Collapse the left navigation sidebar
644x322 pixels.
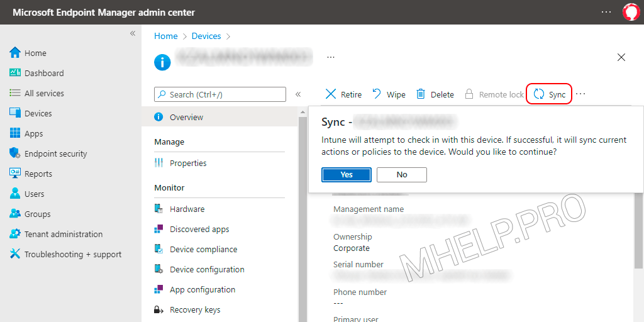133,33
